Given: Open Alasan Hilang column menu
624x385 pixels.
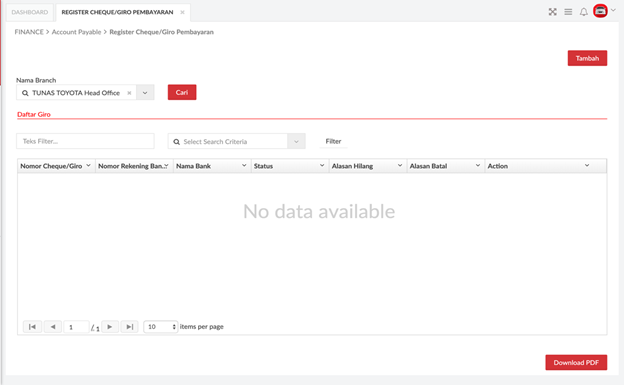Looking at the screenshot, I should coord(400,166).
